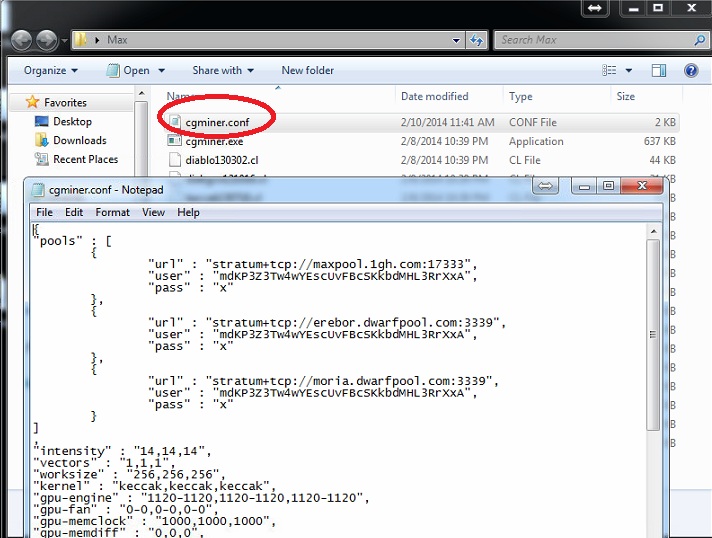Select the cgminer.exe file
The height and width of the screenshot is (538, 712).
coord(214,141)
